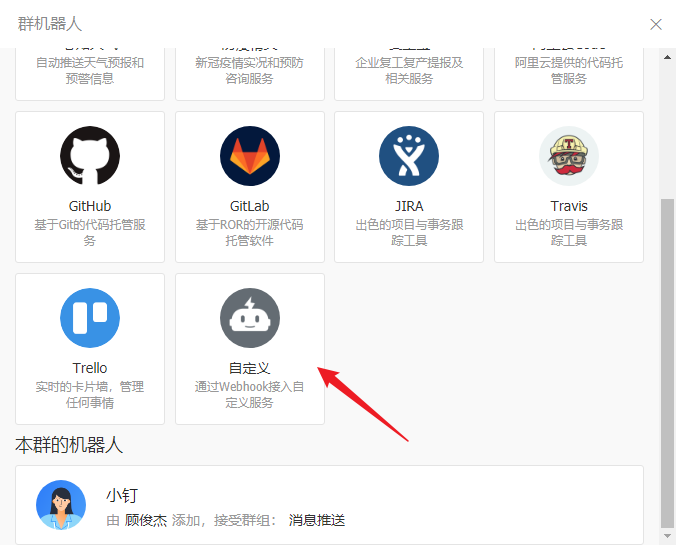Click the 基于Git的代码托管服务 description

90,232
